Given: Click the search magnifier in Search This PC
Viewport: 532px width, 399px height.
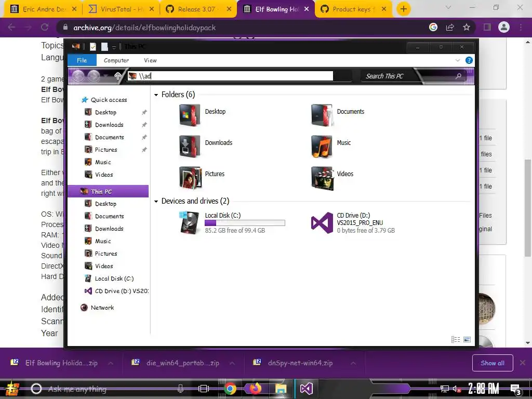Looking at the screenshot, I should click(x=458, y=76).
